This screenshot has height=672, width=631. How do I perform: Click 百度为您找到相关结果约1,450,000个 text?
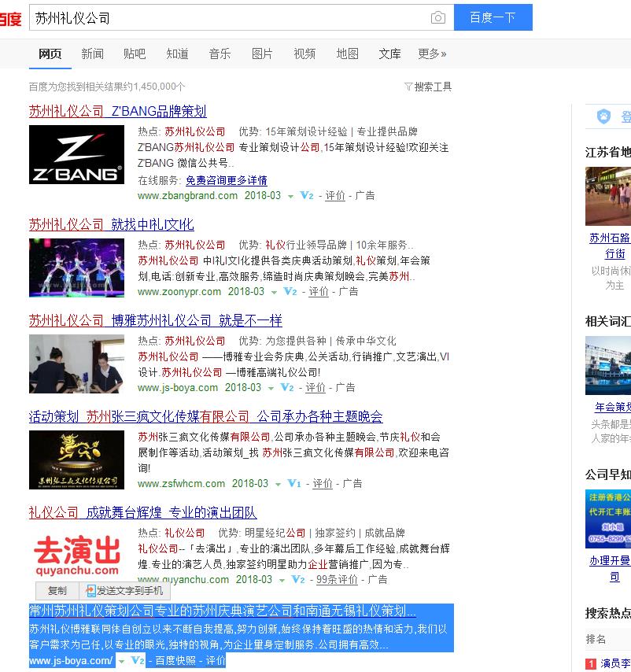tap(107, 87)
